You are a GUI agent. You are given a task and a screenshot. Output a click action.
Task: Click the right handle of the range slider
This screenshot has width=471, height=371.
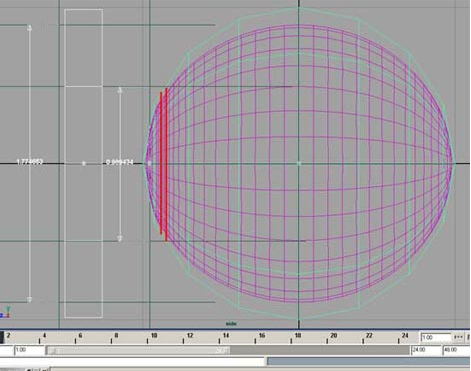(x=224, y=350)
